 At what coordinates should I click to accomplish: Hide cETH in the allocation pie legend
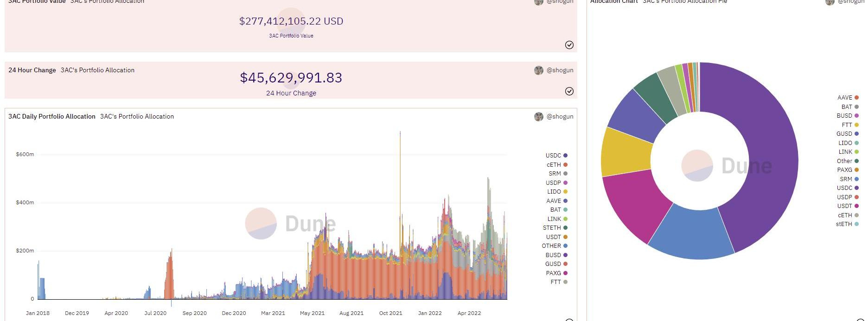tap(848, 215)
